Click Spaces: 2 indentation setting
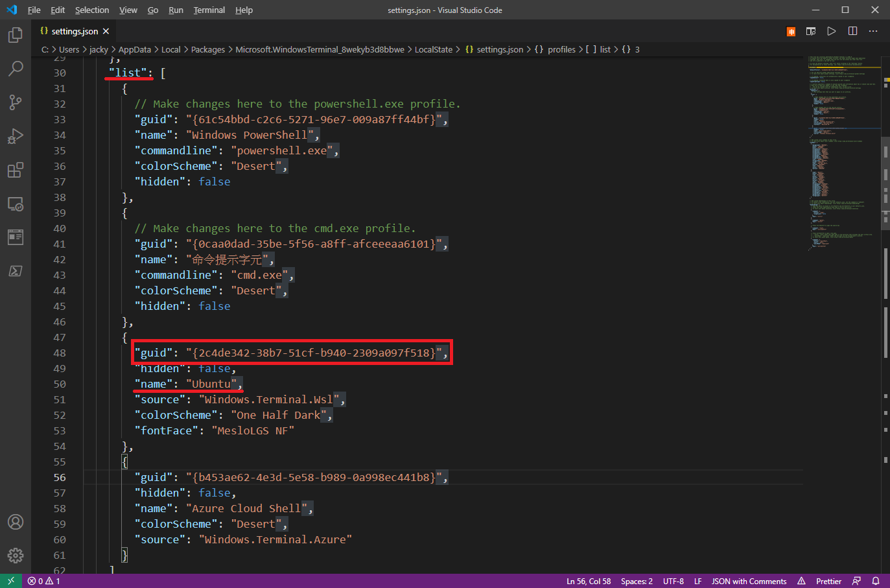890x588 pixels. click(x=637, y=581)
